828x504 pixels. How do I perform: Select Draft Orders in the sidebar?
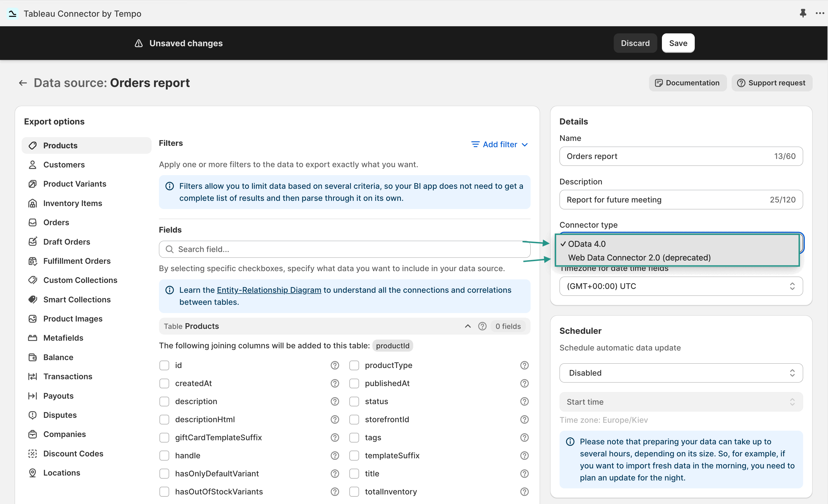pos(66,241)
